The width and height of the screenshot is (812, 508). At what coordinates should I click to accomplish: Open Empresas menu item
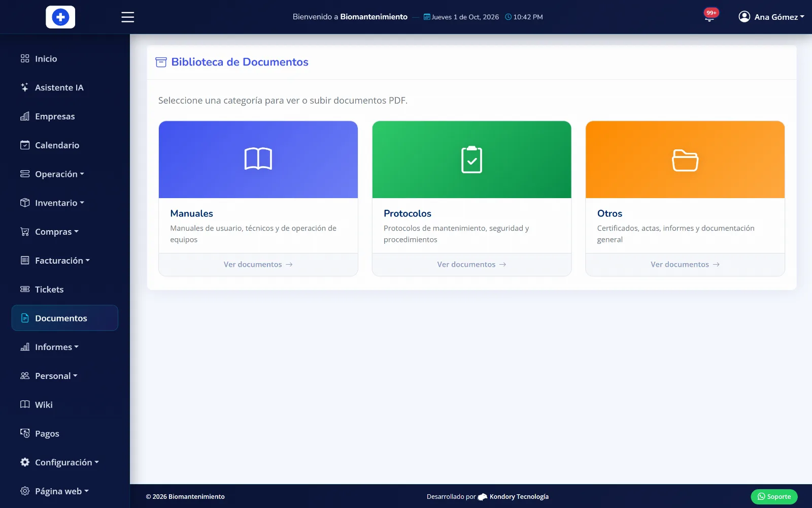(65, 116)
